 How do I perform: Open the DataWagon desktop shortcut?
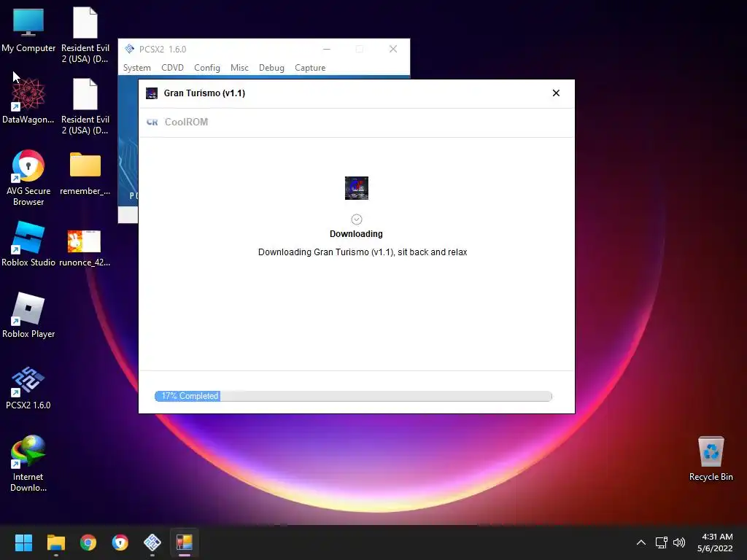tap(28, 101)
